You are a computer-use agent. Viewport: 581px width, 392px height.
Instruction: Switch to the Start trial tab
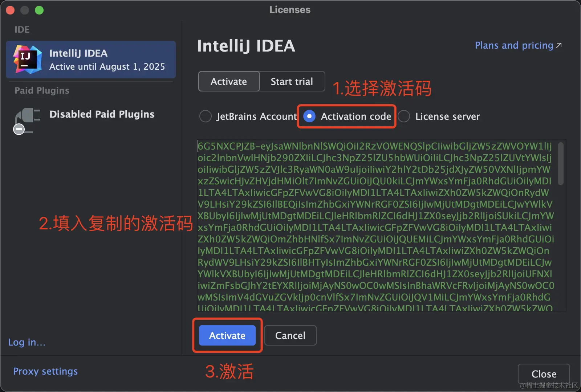point(292,81)
